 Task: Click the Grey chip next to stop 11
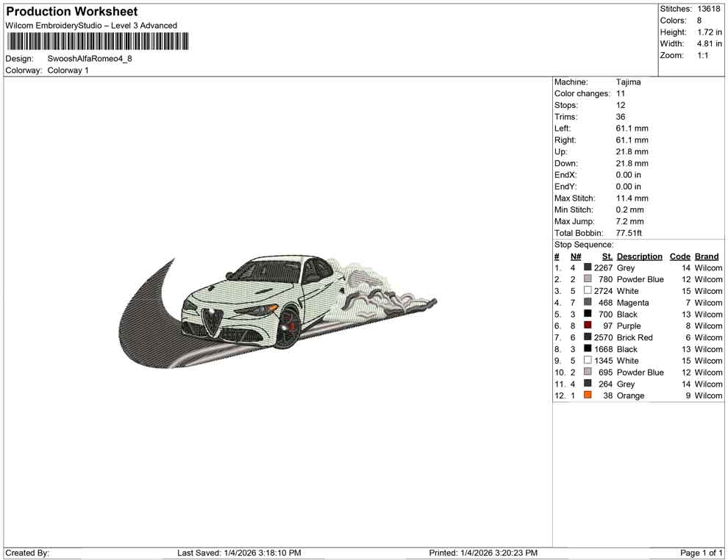coord(588,384)
